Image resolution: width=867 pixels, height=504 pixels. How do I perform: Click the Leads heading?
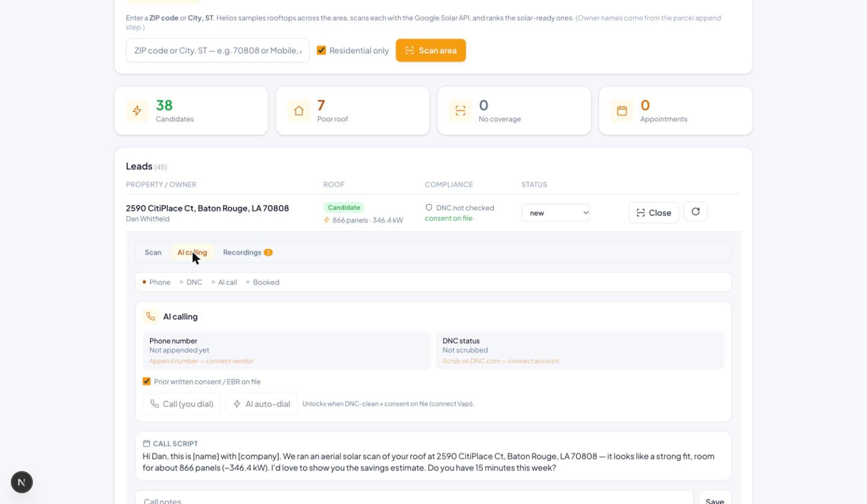click(139, 166)
